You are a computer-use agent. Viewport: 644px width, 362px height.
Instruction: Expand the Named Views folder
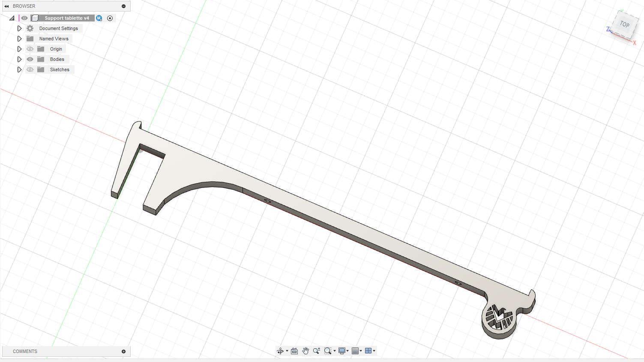click(19, 39)
